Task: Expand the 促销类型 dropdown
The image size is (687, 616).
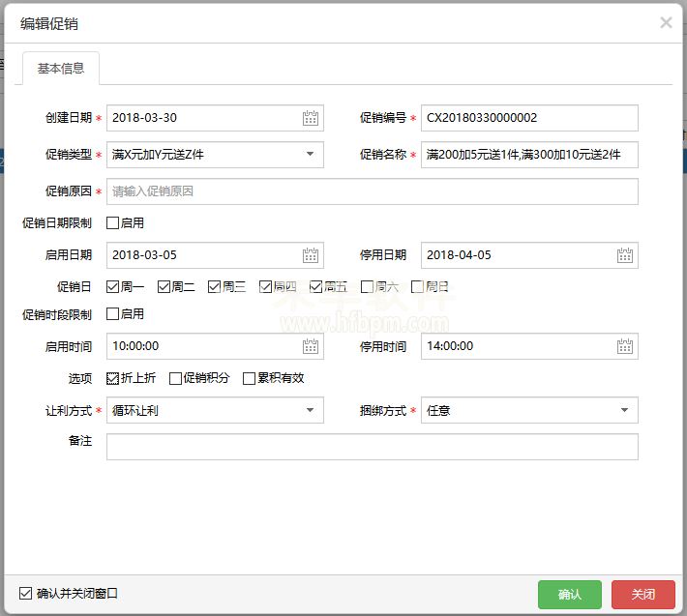Action: click(310, 155)
